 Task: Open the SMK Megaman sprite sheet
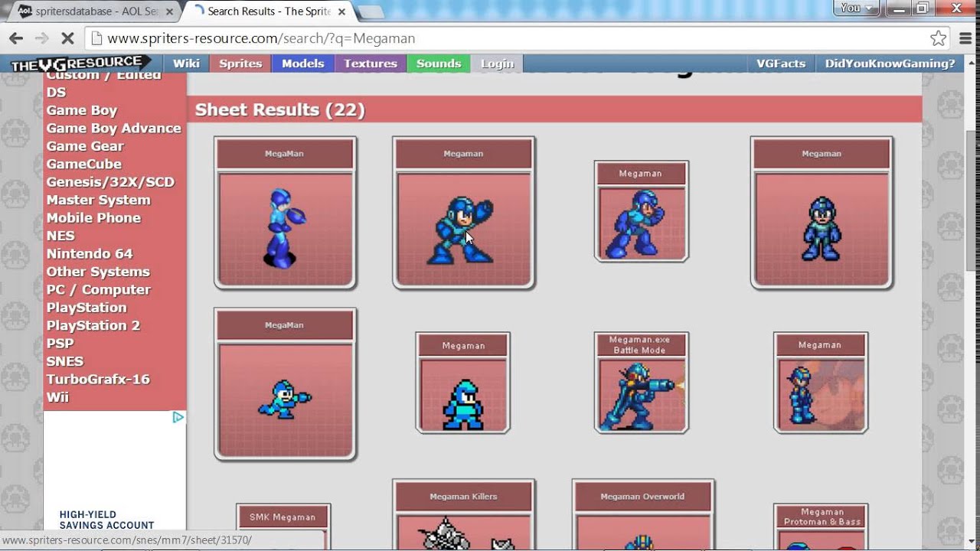[283, 527]
